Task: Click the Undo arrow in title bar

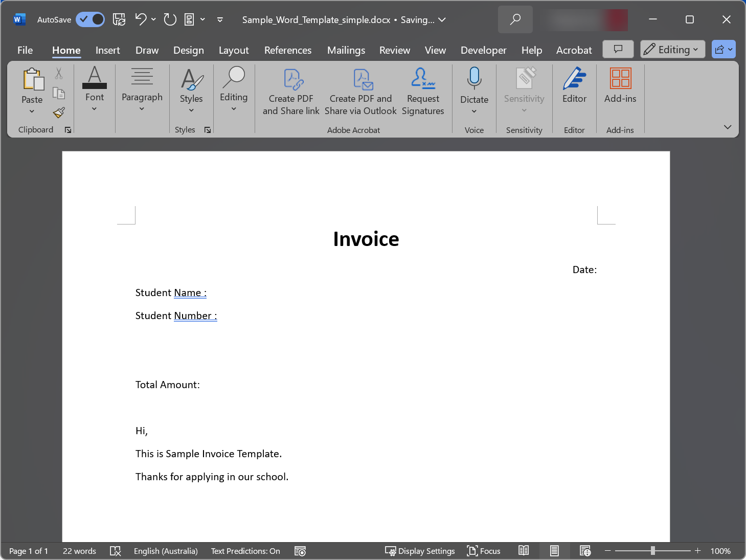Action: (141, 19)
